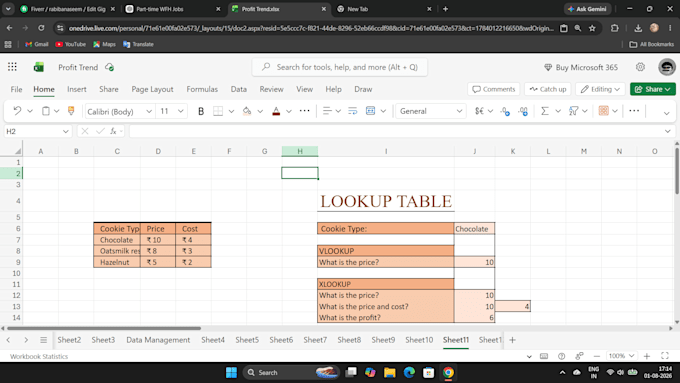The height and width of the screenshot is (383, 680).
Task: Open font color dropdown arrow
Action: (x=289, y=111)
